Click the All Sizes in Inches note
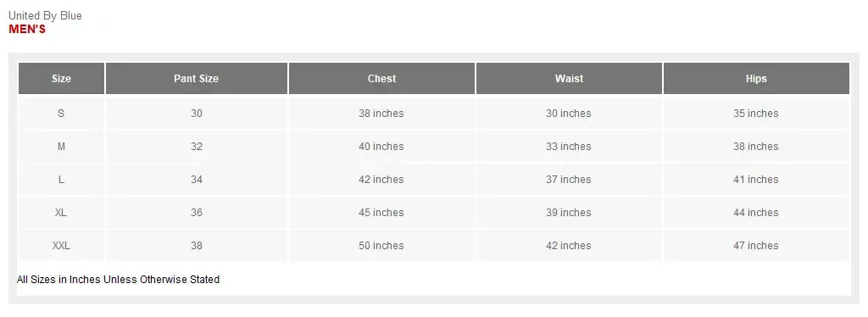Image resolution: width=868 pixels, height=317 pixels. coord(118,280)
